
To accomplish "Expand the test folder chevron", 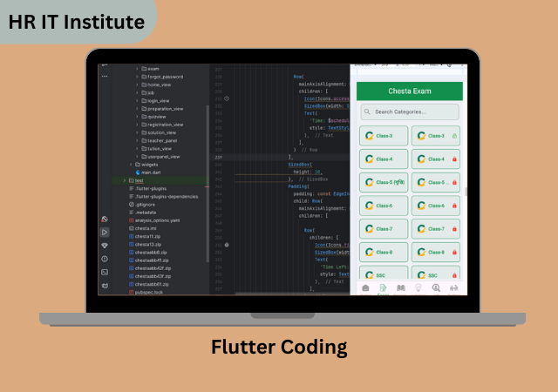I will tap(124, 180).
